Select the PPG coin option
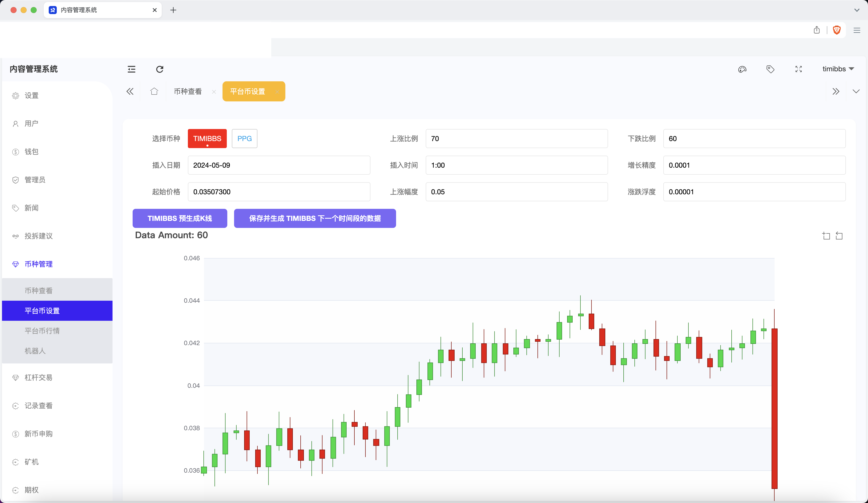This screenshot has height=503, width=868. click(245, 138)
